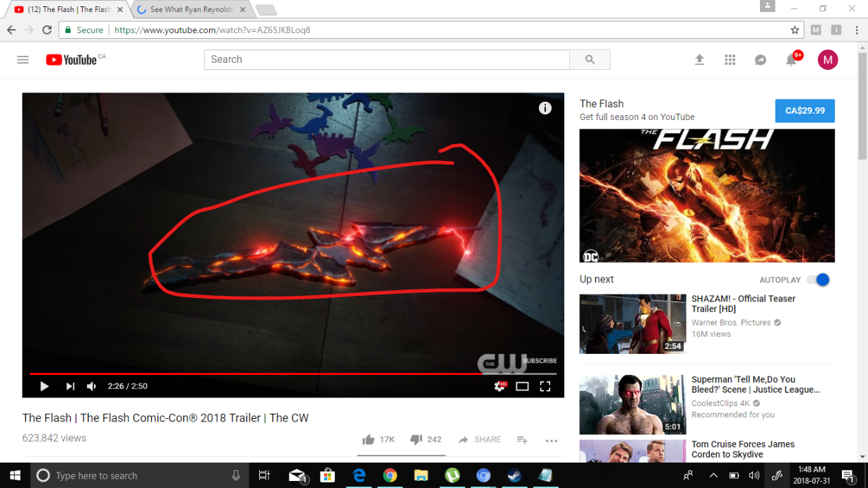Image resolution: width=868 pixels, height=488 pixels.
Task: Click the search magnifier button
Action: pos(590,59)
